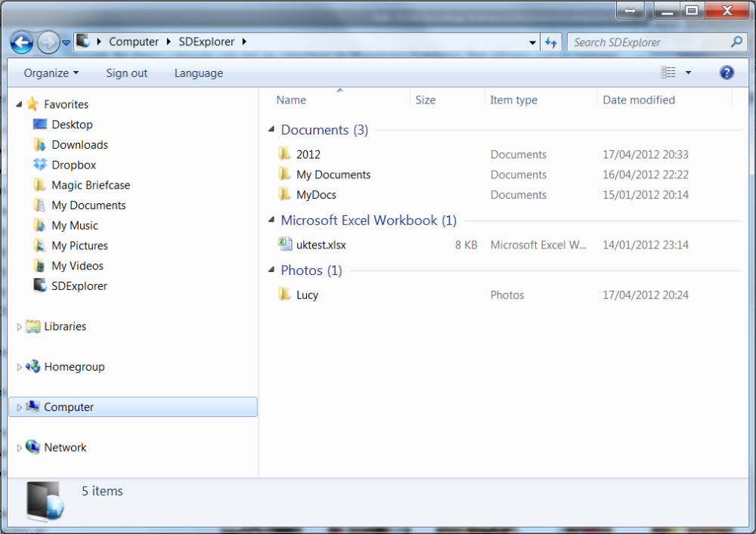Click the Downloads folder icon in Favorites

(39, 144)
